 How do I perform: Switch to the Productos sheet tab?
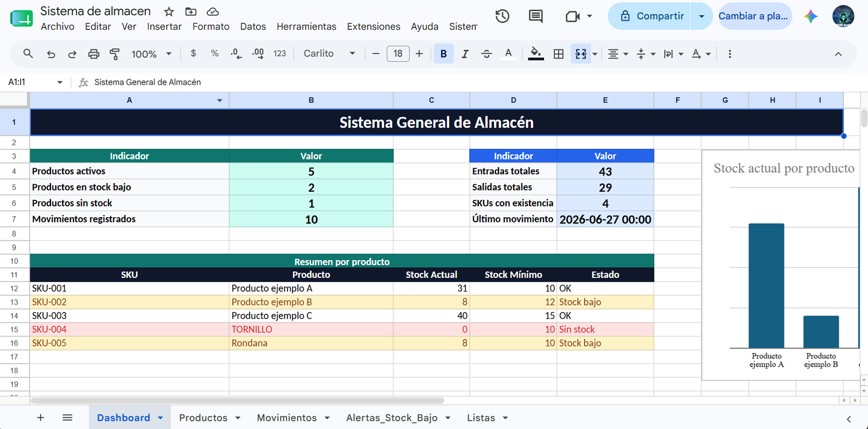pyautogui.click(x=203, y=418)
